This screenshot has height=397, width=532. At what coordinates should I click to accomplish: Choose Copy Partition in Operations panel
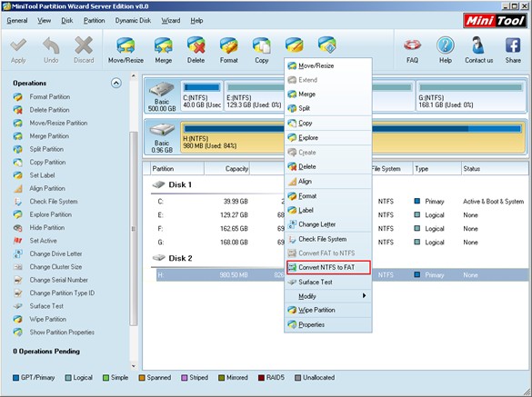pos(47,163)
